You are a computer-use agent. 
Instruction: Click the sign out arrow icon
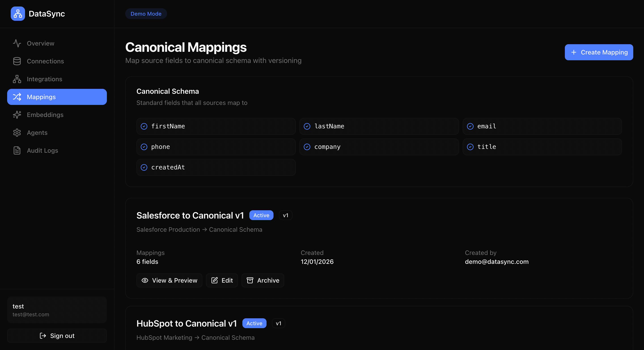42,336
